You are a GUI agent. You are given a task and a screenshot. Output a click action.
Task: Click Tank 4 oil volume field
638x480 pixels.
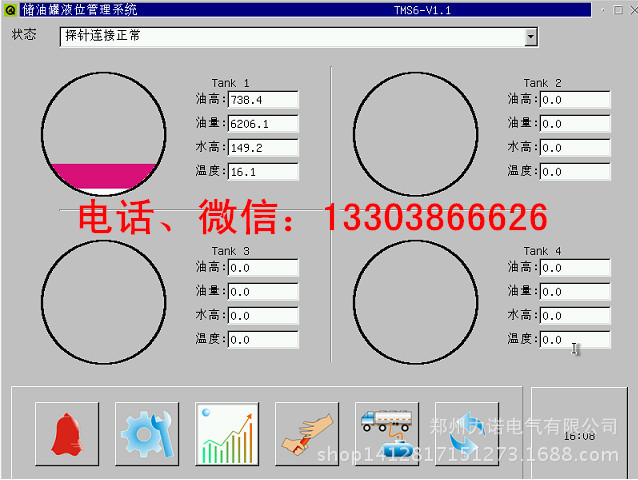click(575, 292)
